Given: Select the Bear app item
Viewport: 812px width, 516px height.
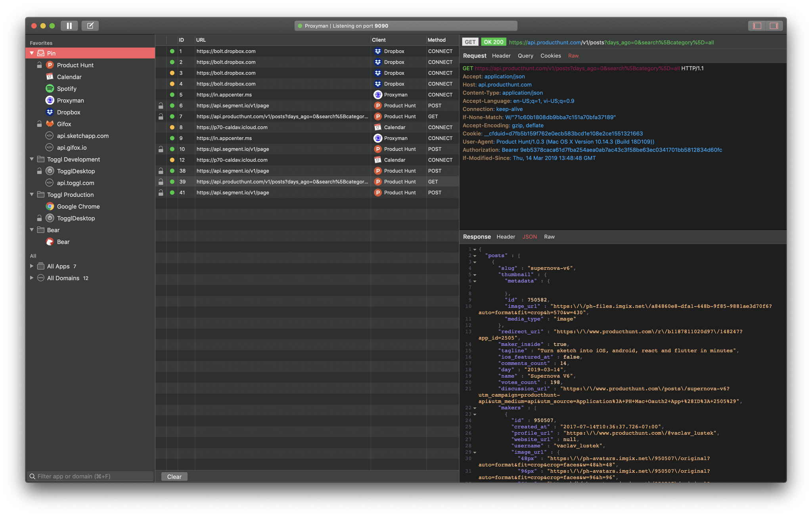Looking at the screenshot, I should point(63,242).
